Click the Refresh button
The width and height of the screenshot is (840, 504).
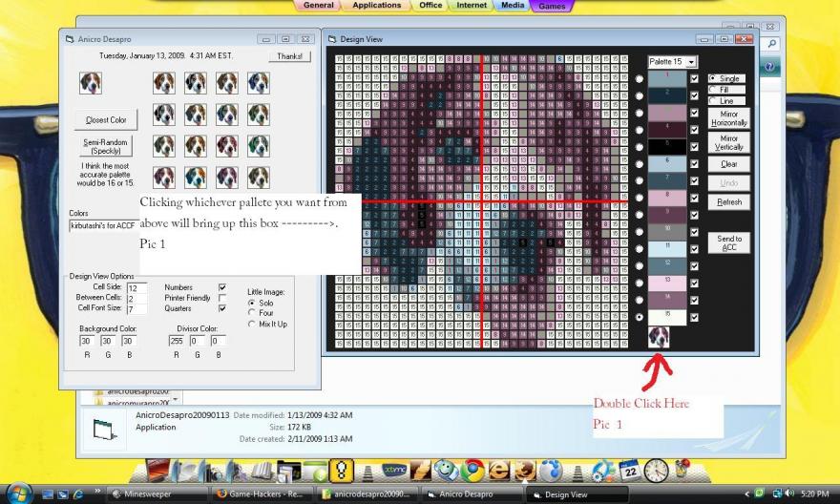[728, 202]
